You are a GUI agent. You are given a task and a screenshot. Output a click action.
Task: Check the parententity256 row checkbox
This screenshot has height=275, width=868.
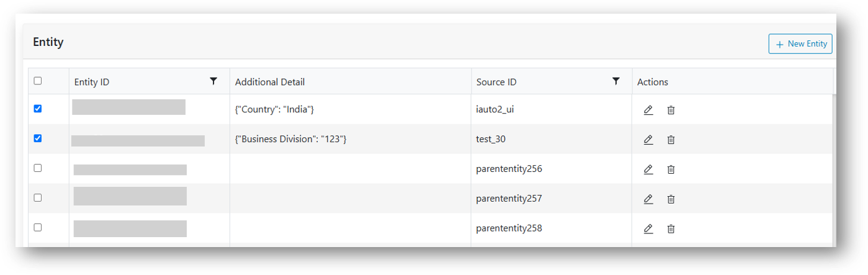[x=38, y=168]
